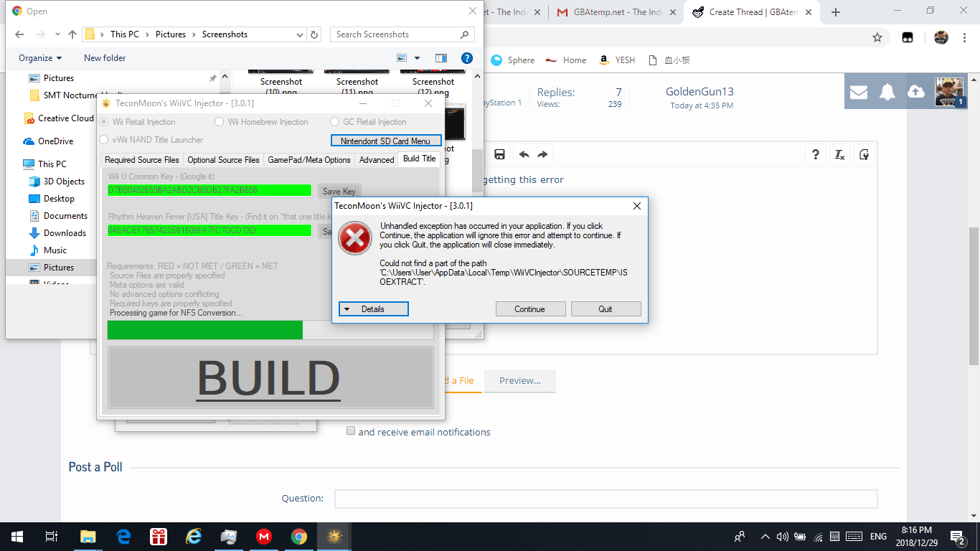Open Task View on the taskbar
The width and height of the screenshot is (980, 551).
point(52,537)
